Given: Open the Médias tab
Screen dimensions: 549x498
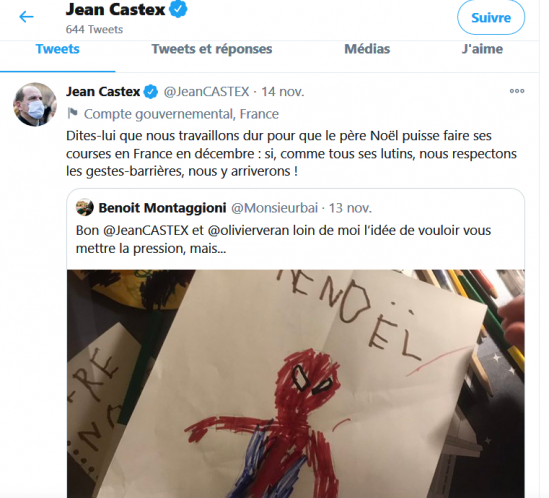Looking at the screenshot, I should (x=367, y=49).
